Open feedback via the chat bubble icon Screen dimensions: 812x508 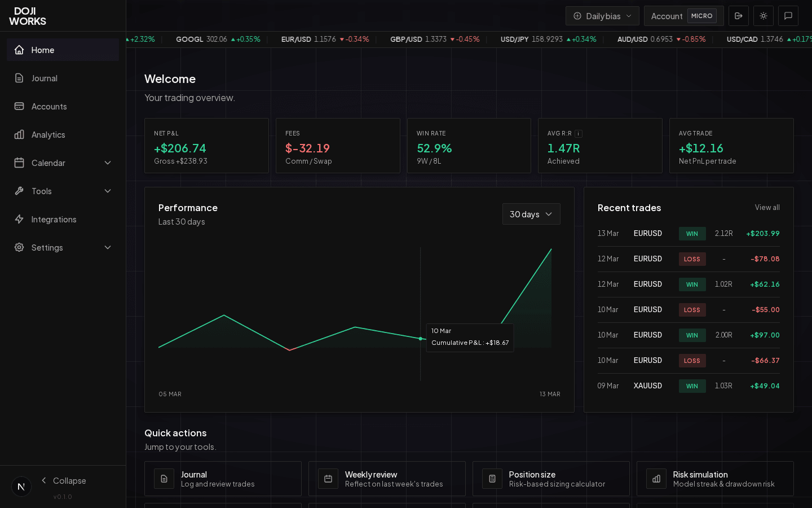pyautogui.click(x=788, y=16)
